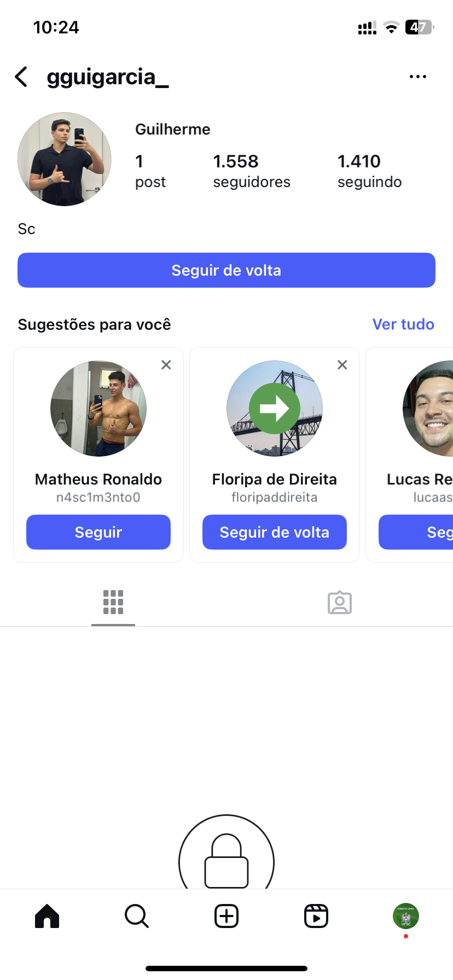
Task: Open Floripa de Direita's profile photo
Action: (x=275, y=409)
